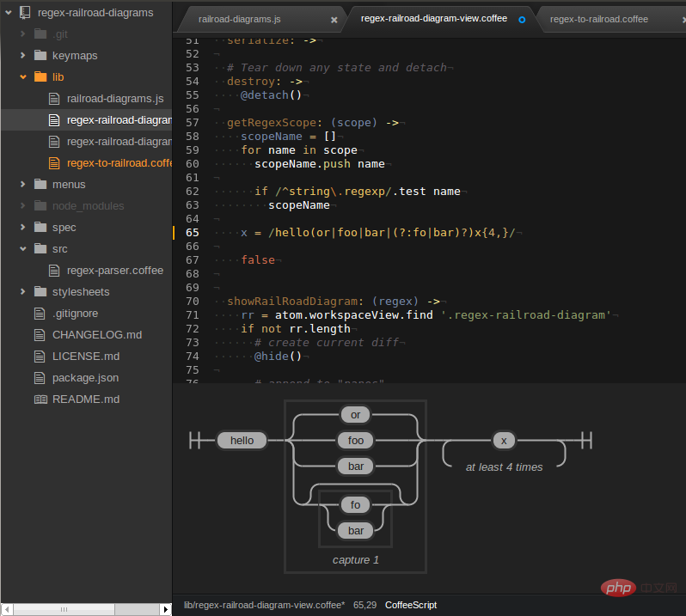Screen dimensions: 686x616
Task: Click 'false' on line 67
Action: click(x=258, y=260)
